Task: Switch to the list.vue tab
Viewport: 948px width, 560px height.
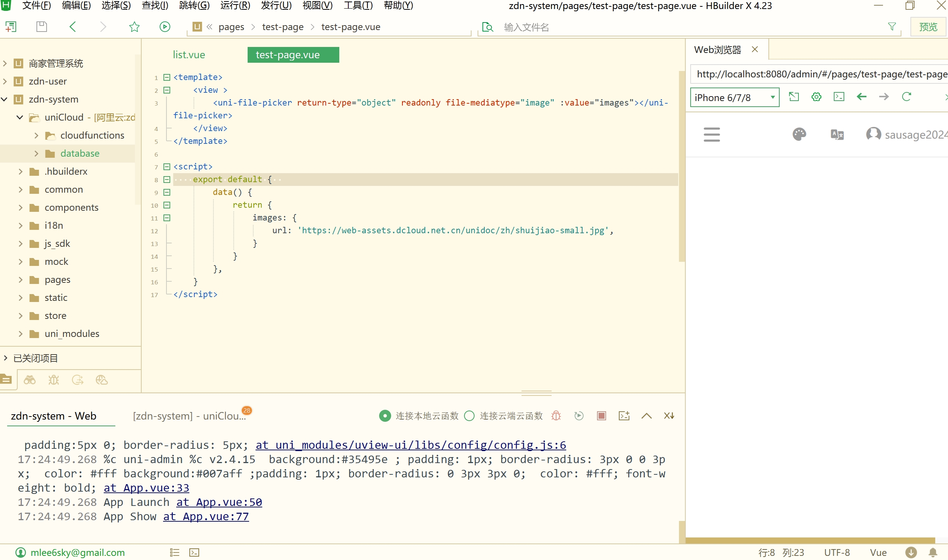Action: point(189,55)
